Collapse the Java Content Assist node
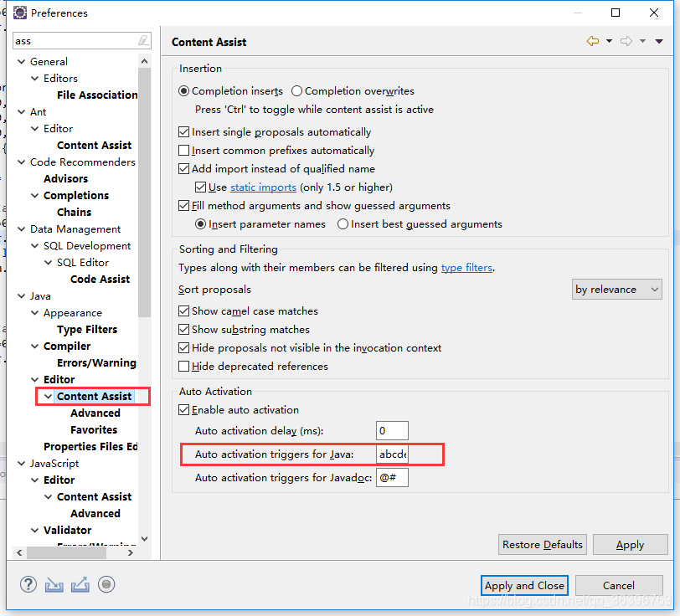Screen dimensions: 680x616 48,396
